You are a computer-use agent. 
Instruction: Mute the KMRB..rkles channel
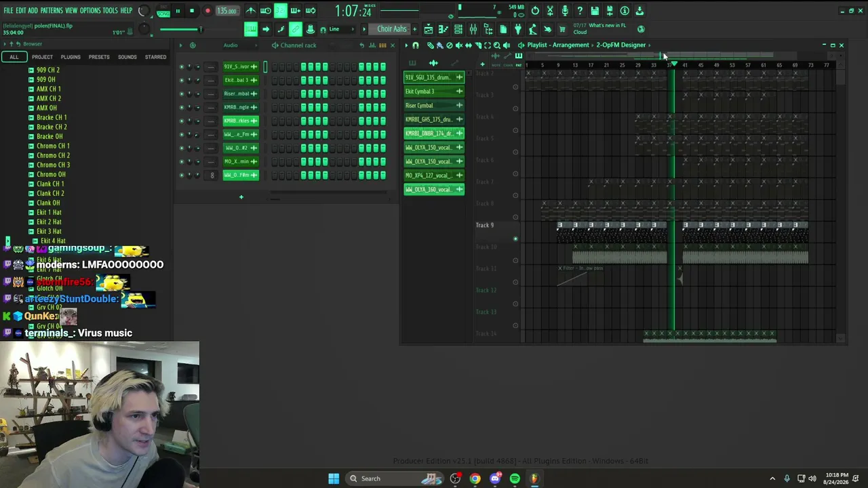pyautogui.click(x=181, y=121)
